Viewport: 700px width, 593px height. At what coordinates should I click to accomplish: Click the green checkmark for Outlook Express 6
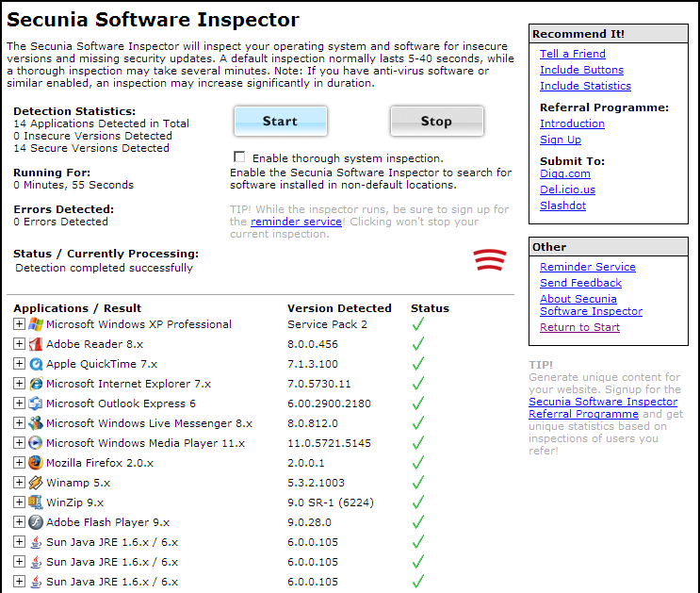(418, 404)
